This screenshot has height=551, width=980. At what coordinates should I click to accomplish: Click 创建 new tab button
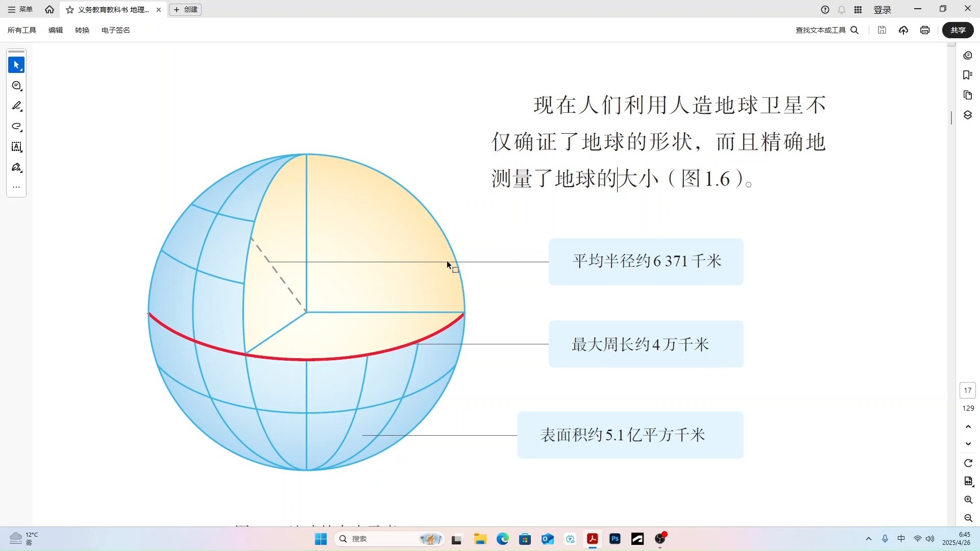[x=185, y=9]
